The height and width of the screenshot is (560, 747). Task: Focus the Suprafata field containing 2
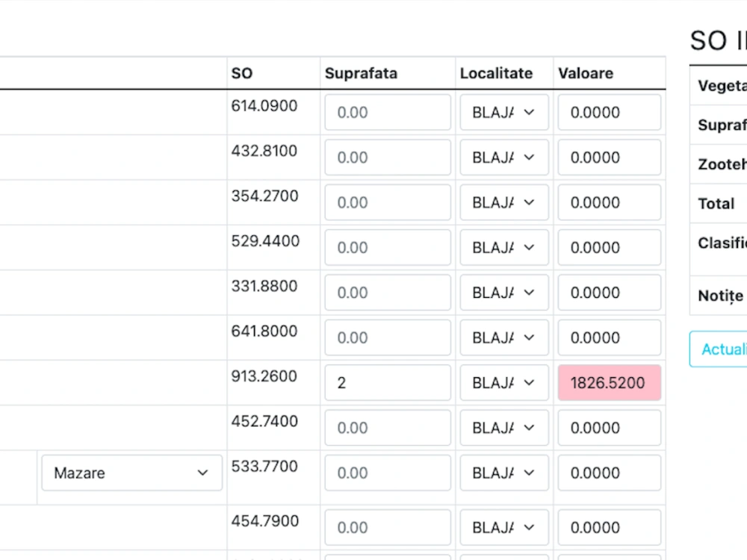click(x=387, y=383)
